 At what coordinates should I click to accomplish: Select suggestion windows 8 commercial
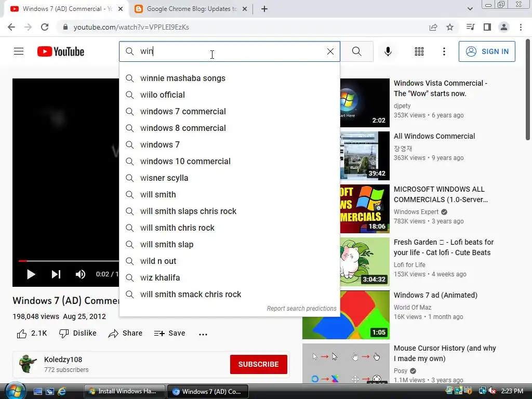pos(229,128)
